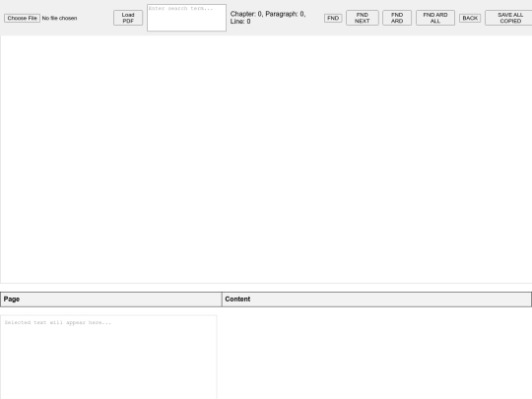
Task: Click the 'No file chosen' label
Action: [59, 18]
